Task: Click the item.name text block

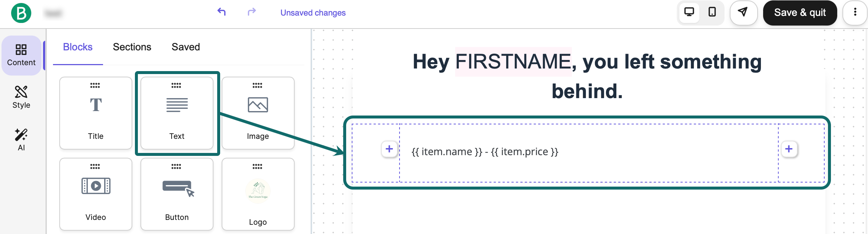Action: (485, 152)
